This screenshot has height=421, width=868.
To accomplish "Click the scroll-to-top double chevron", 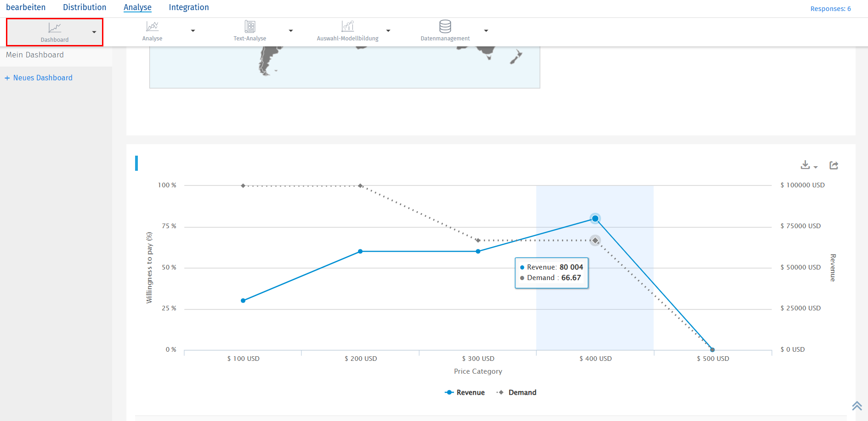I will (857, 406).
